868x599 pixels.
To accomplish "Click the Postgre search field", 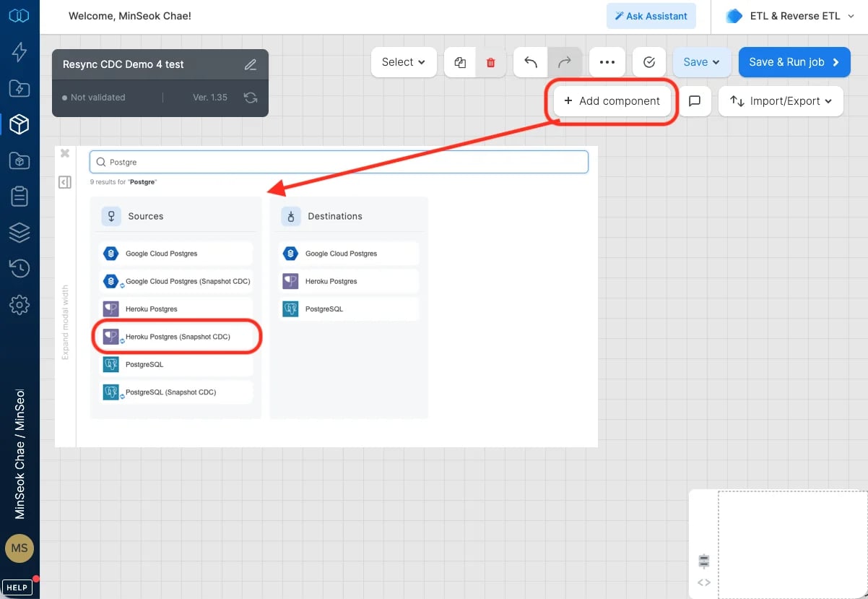I will tap(339, 162).
